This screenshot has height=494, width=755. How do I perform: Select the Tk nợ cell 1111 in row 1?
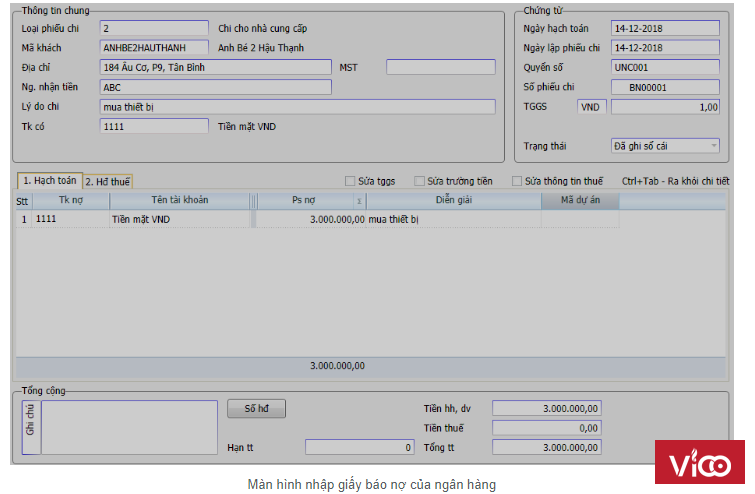pyautogui.click(x=70, y=218)
